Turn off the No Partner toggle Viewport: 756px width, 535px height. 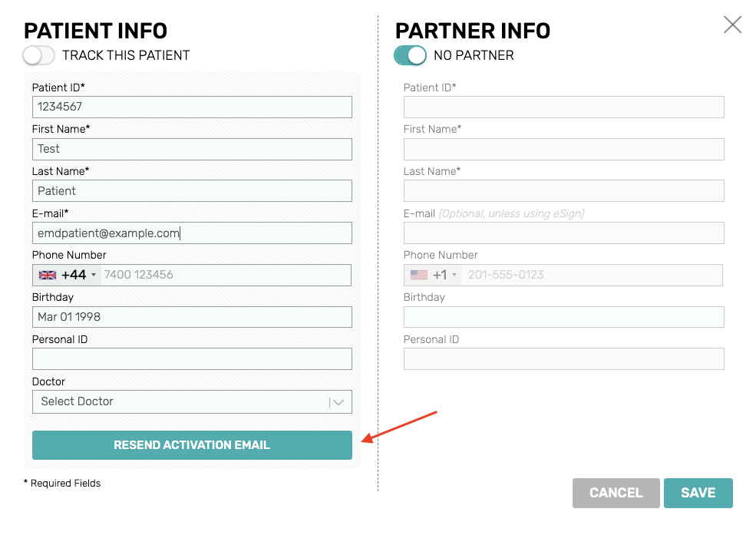pyautogui.click(x=411, y=55)
